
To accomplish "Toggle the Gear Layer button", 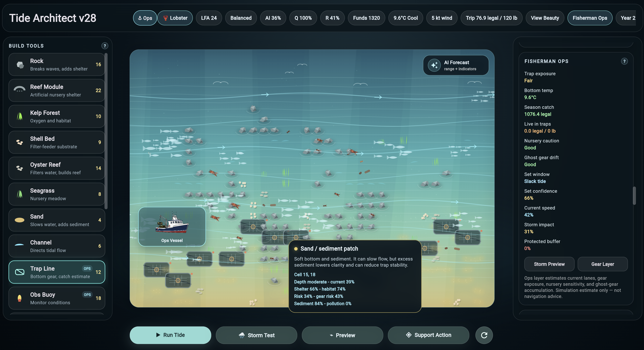I will click(603, 264).
